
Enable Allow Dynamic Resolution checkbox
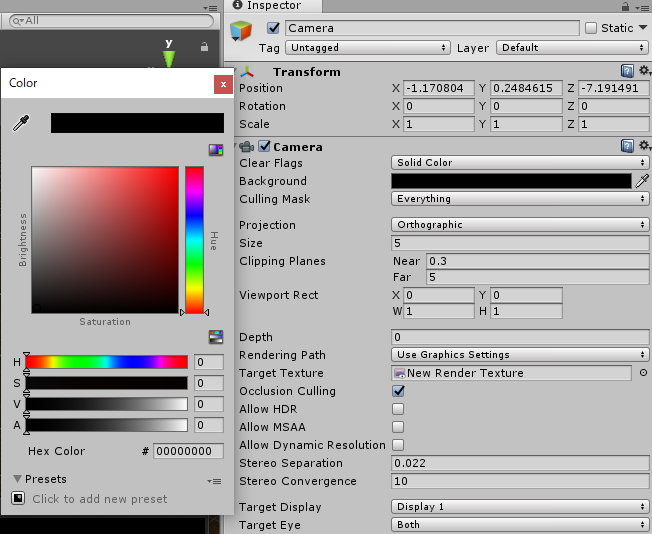click(x=398, y=445)
